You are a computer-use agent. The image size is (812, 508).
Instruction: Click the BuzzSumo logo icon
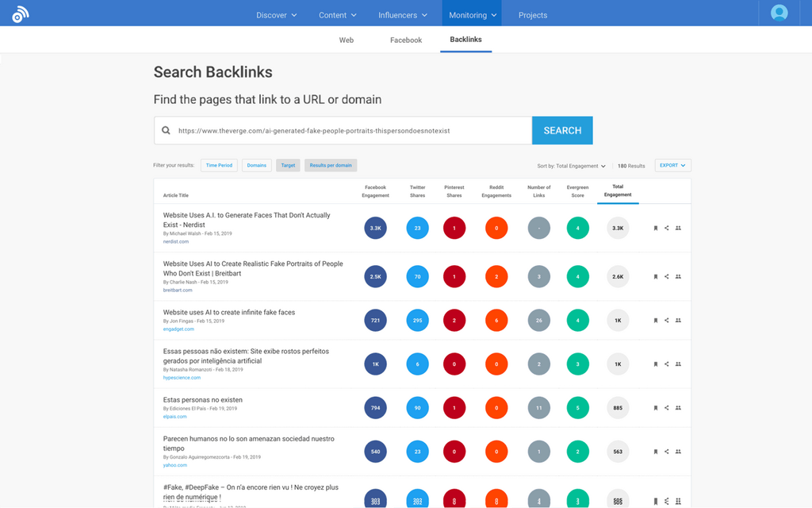[21, 14]
